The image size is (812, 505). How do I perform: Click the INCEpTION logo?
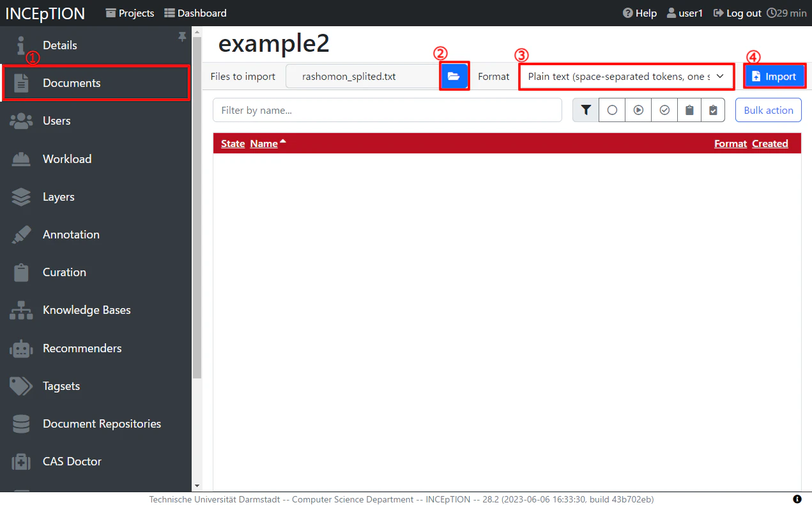[46, 13]
